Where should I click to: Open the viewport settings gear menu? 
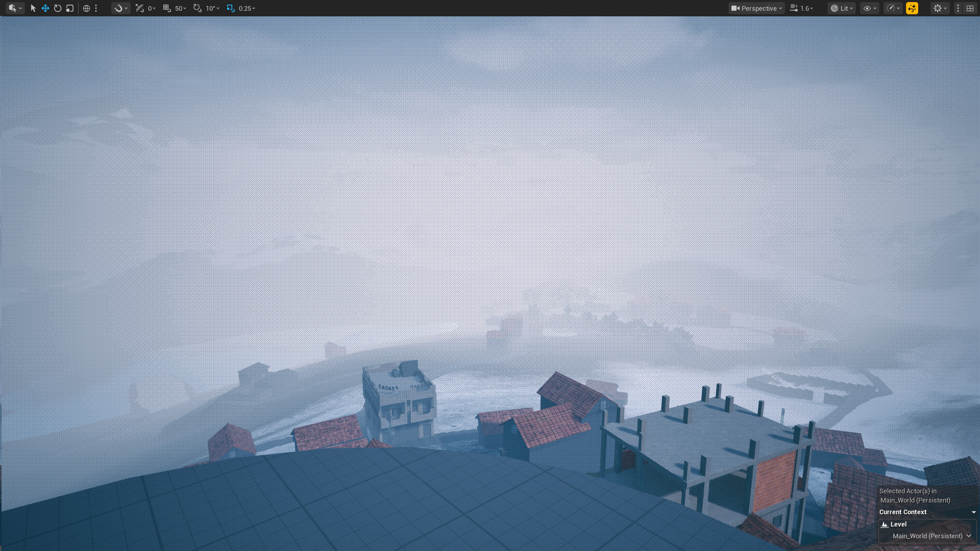pos(940,8)
